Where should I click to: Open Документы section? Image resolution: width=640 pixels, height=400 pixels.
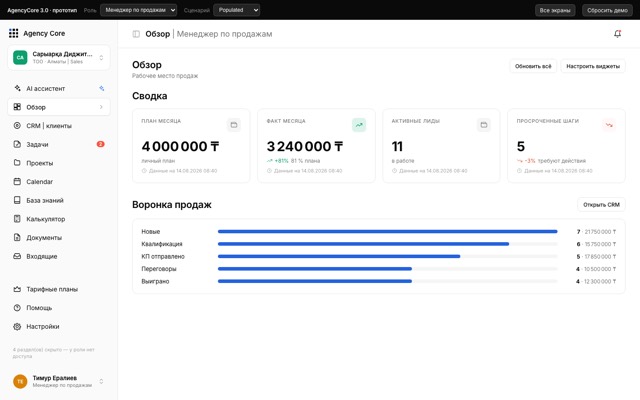click(x=59, y=238)
